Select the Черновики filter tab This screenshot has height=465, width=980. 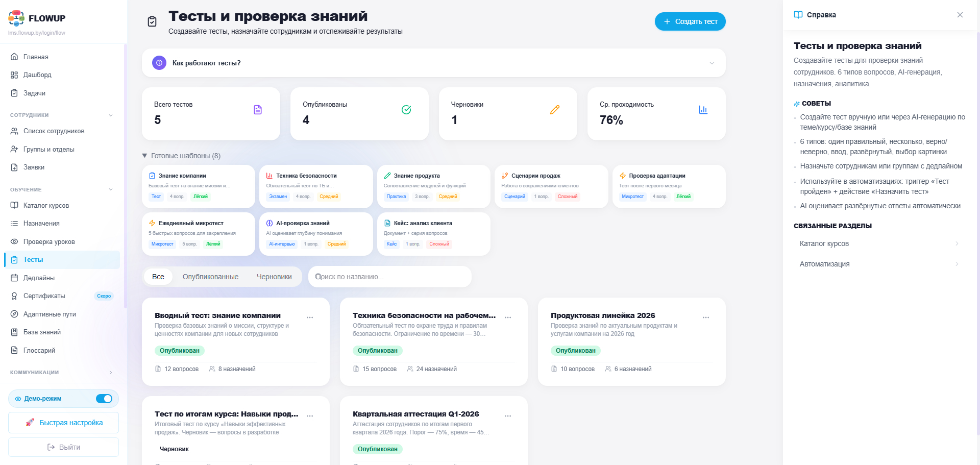click(x=274, y=277)
